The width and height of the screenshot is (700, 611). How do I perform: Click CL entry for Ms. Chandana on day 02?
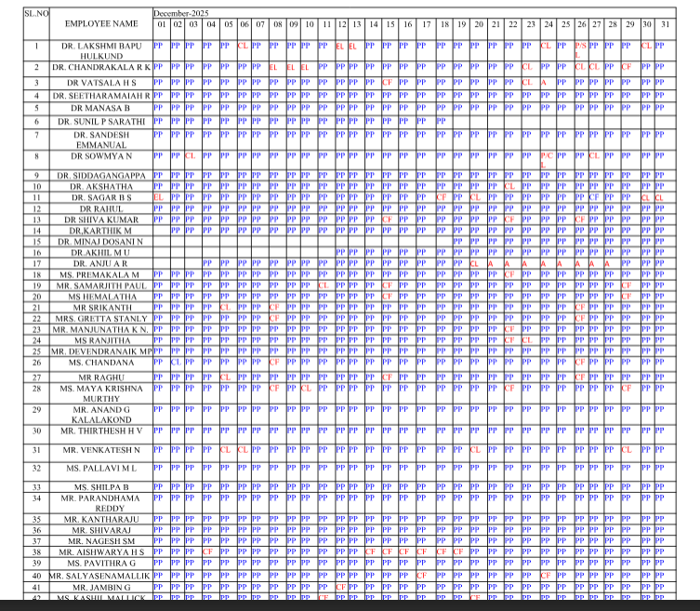(x=177, y=362)
